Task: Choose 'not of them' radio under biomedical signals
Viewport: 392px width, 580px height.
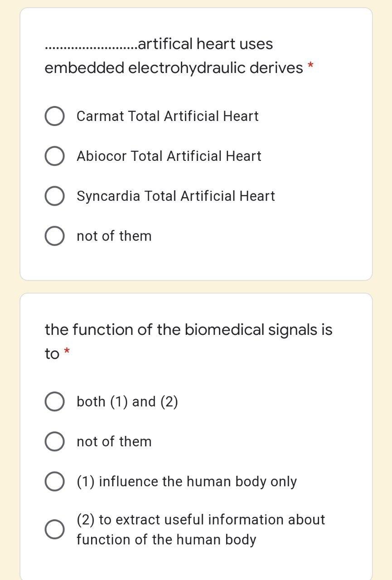Action: point(54,442)
